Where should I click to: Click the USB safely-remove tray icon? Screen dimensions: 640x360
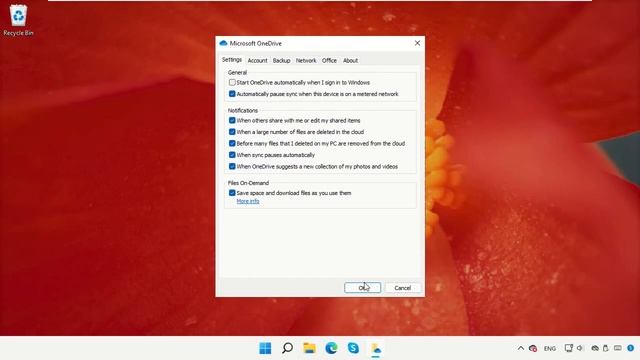tap(606, 348)
